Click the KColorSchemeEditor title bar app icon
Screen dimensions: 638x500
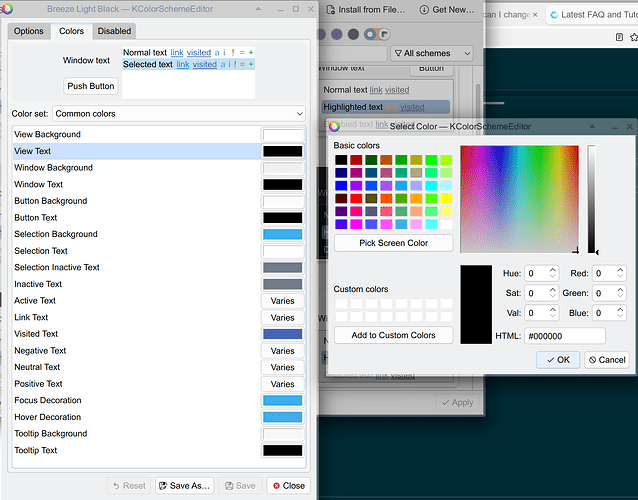[x=7, y=9]
